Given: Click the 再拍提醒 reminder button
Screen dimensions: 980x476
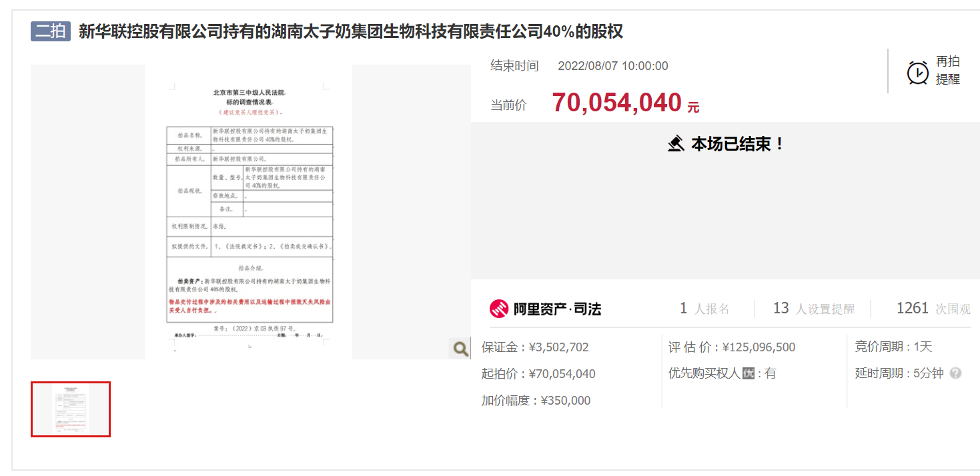Looking at the screenshot, I should (933, 71).
